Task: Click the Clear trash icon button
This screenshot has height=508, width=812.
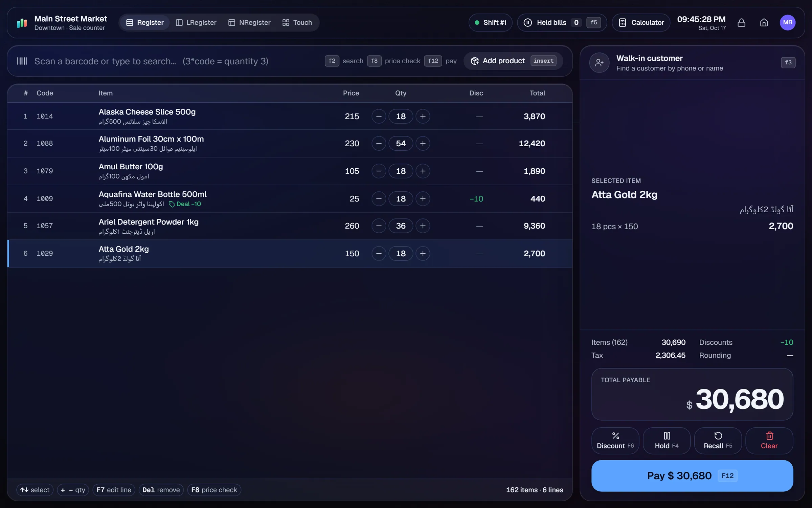Action: 769,441
